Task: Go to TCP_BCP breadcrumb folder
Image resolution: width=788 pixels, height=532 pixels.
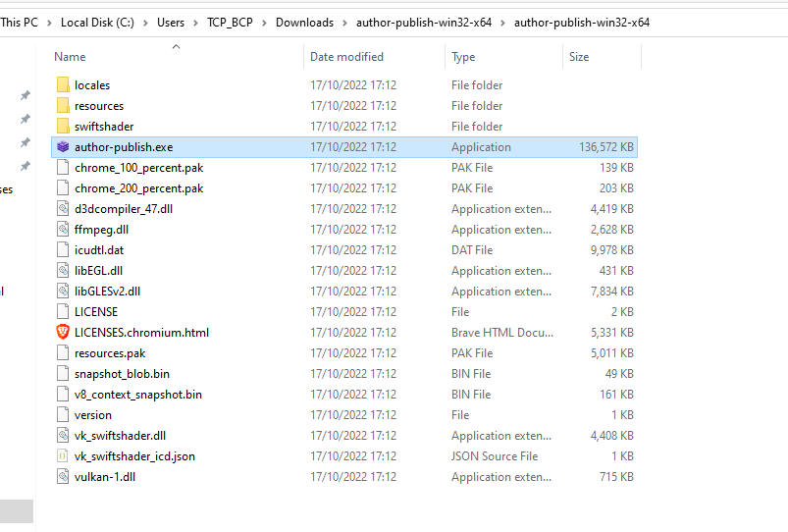Action: point(230,23)
